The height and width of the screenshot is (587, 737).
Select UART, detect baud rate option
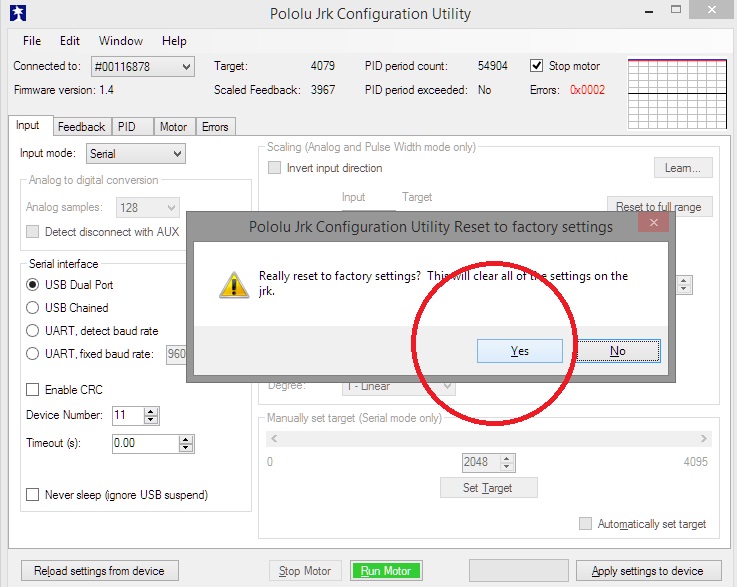pyautogui.click(x=32, y=331)
